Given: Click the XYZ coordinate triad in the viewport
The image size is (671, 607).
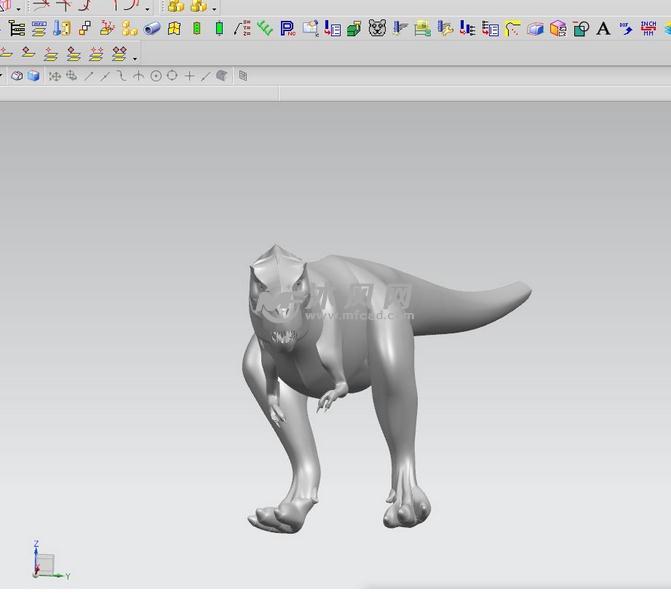Looking at the screenshot, I should tap(50, 561).
